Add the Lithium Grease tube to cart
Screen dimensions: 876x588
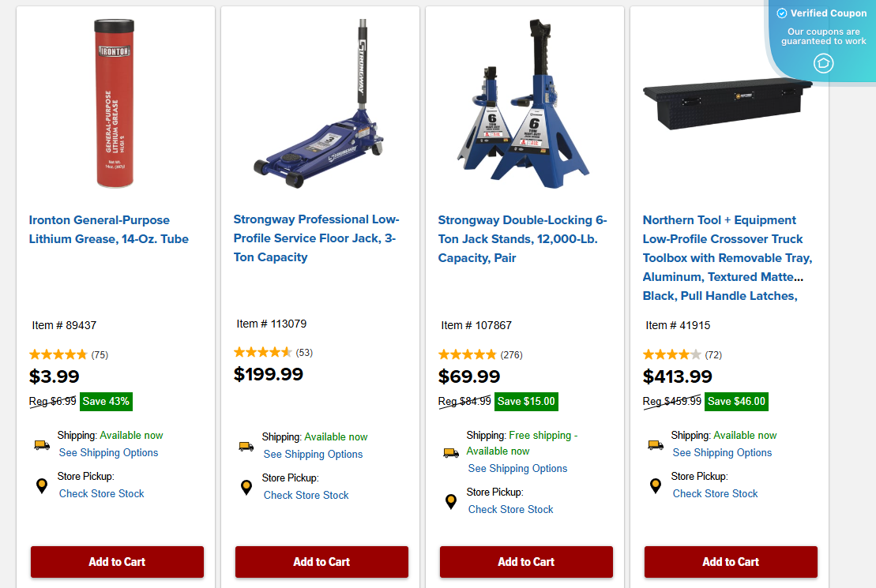point(117,562)
